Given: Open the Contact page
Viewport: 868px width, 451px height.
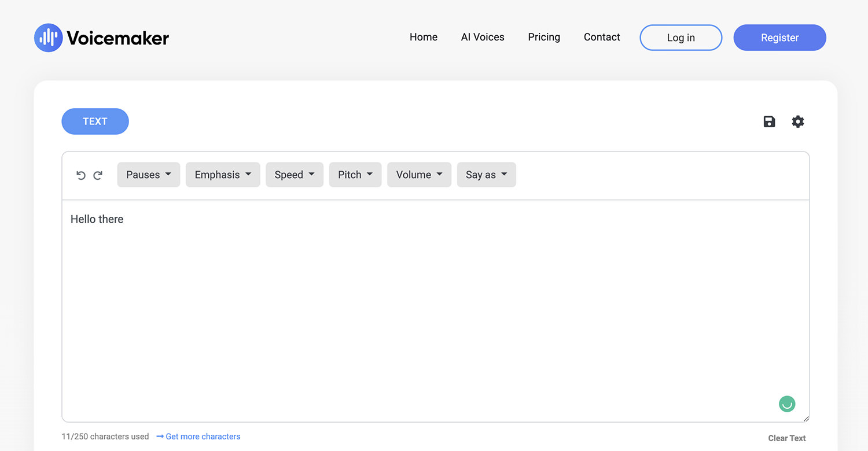Looking at the screenshot, I should (x=602, y=37).
